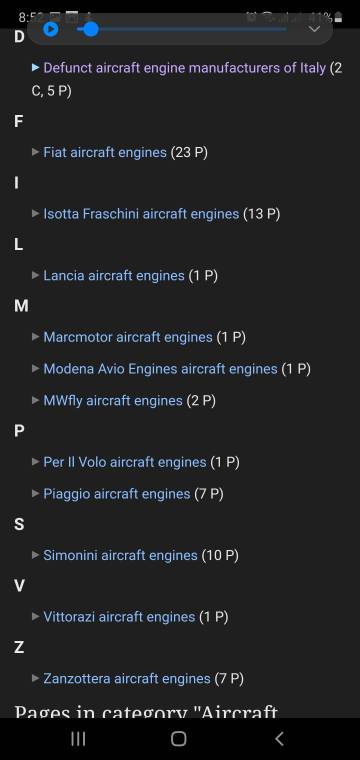Tap the Android home button

point(179,739)
